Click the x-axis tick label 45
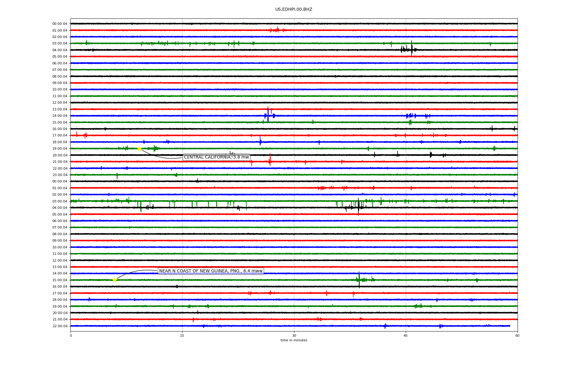Viewport: 588px width, 368px height. pyautogui.click(x=406, y=335)
